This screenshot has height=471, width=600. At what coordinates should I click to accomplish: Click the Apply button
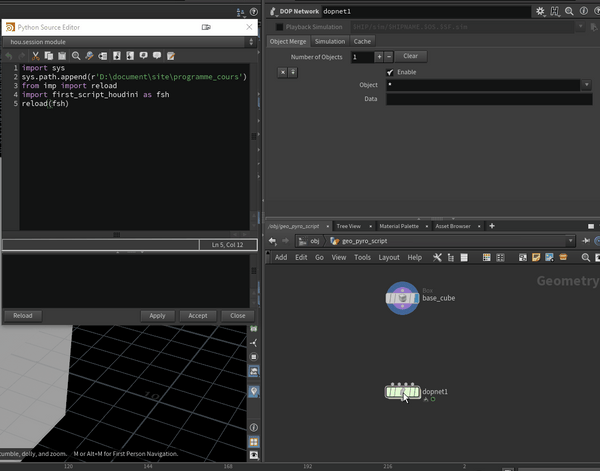[157, 316]
